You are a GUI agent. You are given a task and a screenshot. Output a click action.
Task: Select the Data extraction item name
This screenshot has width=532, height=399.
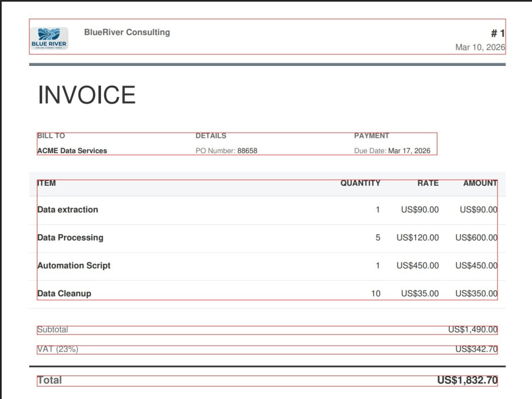click(68, 210)
